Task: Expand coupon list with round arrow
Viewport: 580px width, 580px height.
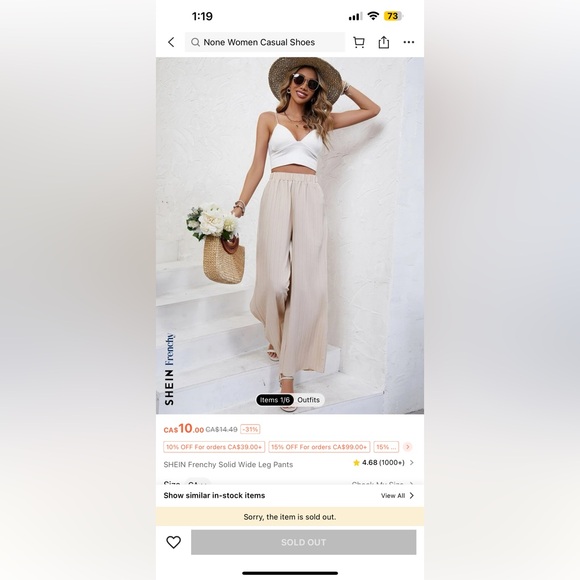Action: pos(408,447)
